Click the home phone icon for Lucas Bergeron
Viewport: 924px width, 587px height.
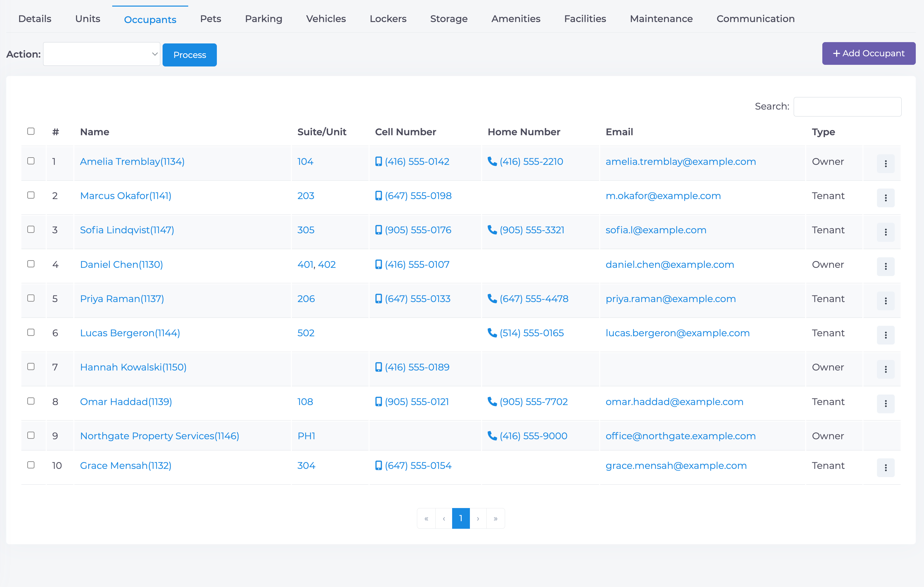[492, 333]
